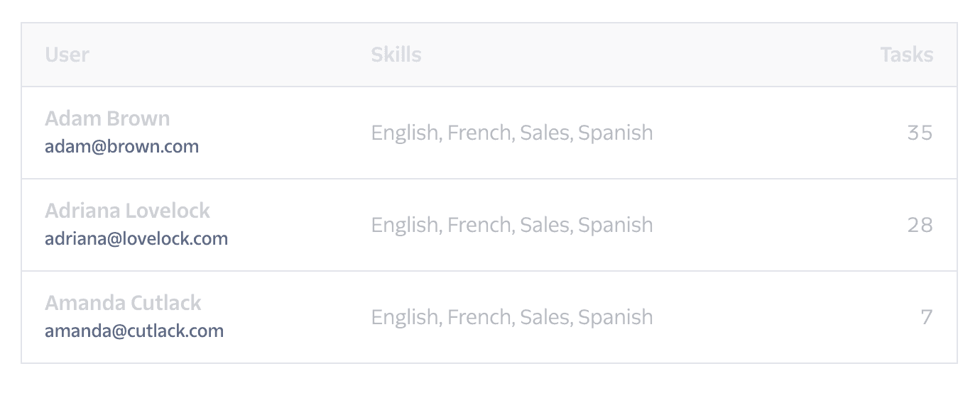Image resolution: width=980 pixels, height=393 pixels.
Task: Open the Amanda Cutlack user name
Action: tap(123, 303)
